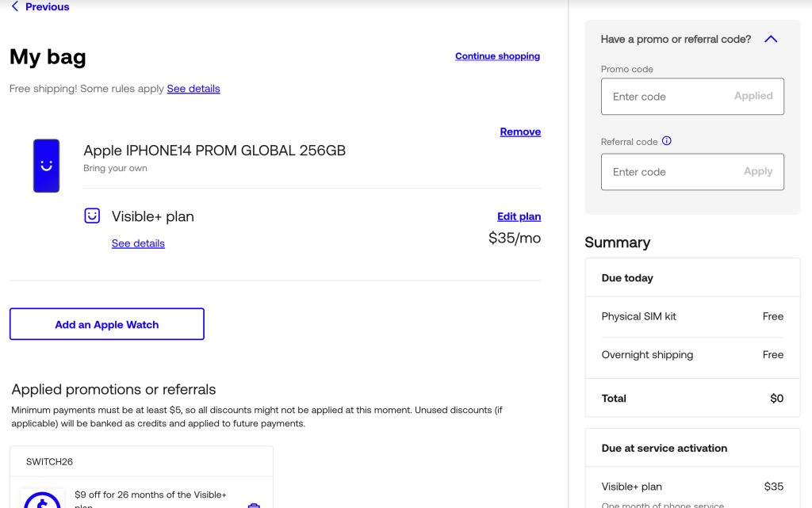Select the SWITCH26 promotion code label
Screen dimensions: 812x508
point(50,461)
